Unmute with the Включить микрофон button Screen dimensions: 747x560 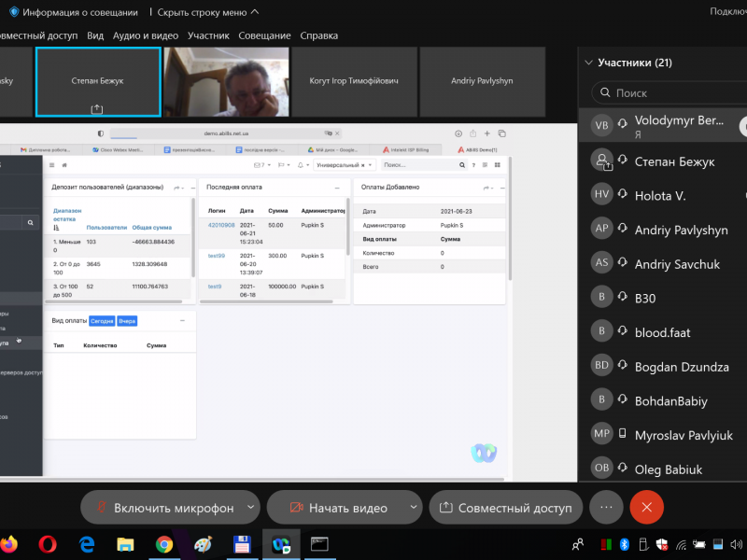[x=163, y=508]
